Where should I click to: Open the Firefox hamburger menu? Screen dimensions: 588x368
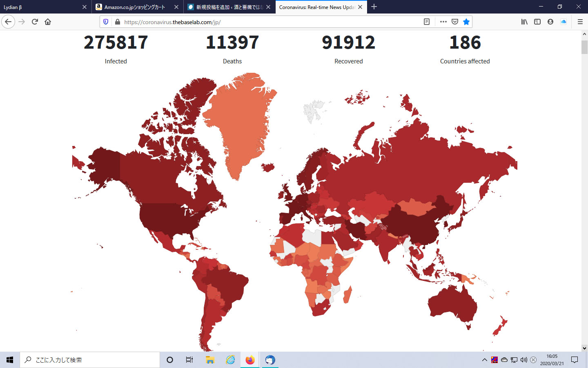point(580,22)
